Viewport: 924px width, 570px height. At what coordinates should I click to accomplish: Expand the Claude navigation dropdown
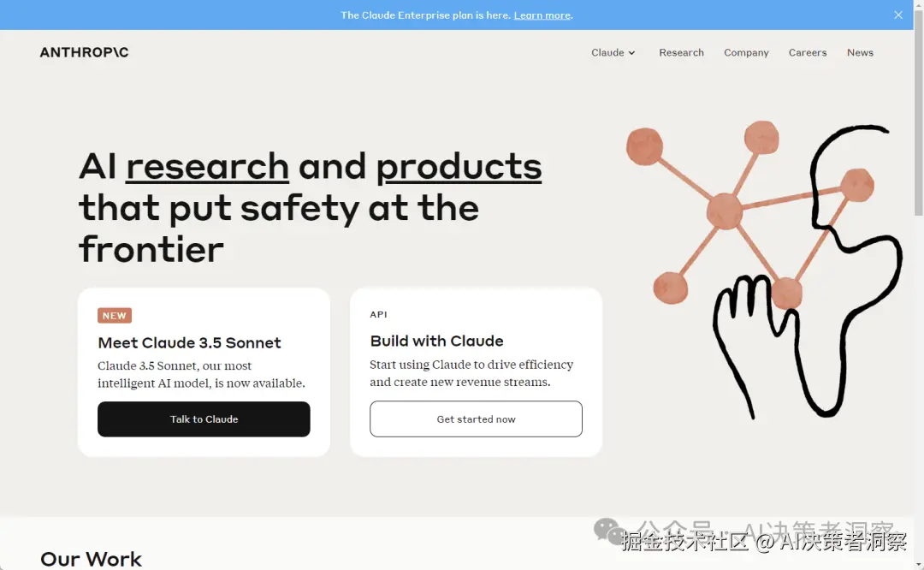tap(613, 52)
